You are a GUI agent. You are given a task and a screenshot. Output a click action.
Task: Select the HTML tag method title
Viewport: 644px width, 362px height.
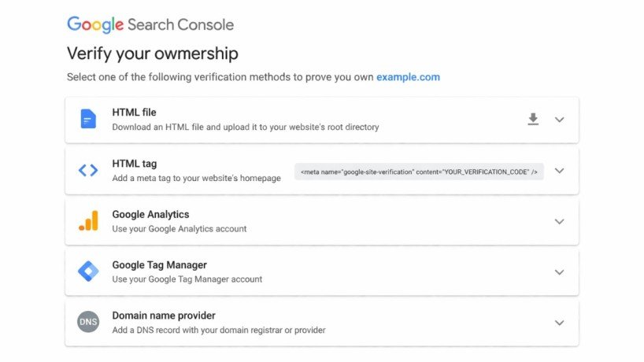134,164
